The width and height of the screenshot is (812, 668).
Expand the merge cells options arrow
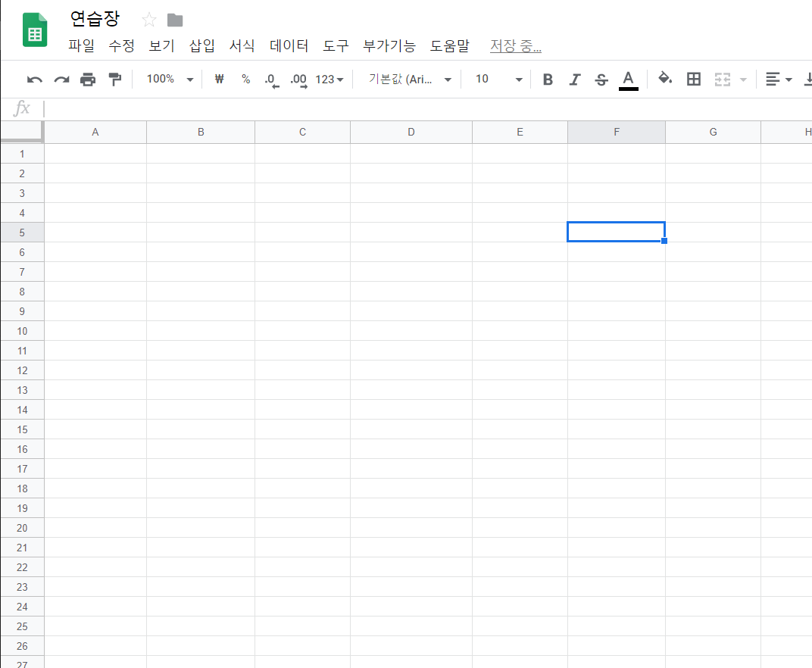(743, 80)
